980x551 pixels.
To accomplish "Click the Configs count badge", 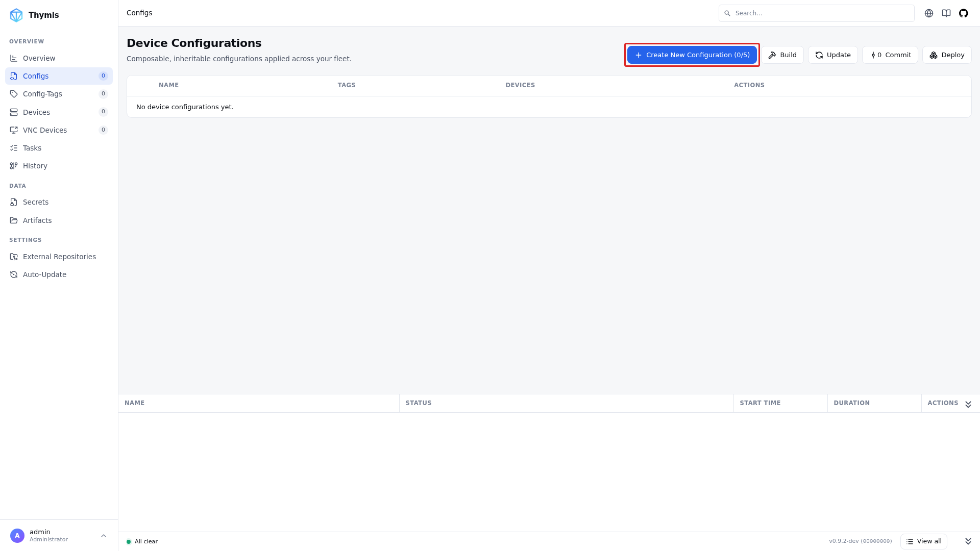I will point(103,76).
